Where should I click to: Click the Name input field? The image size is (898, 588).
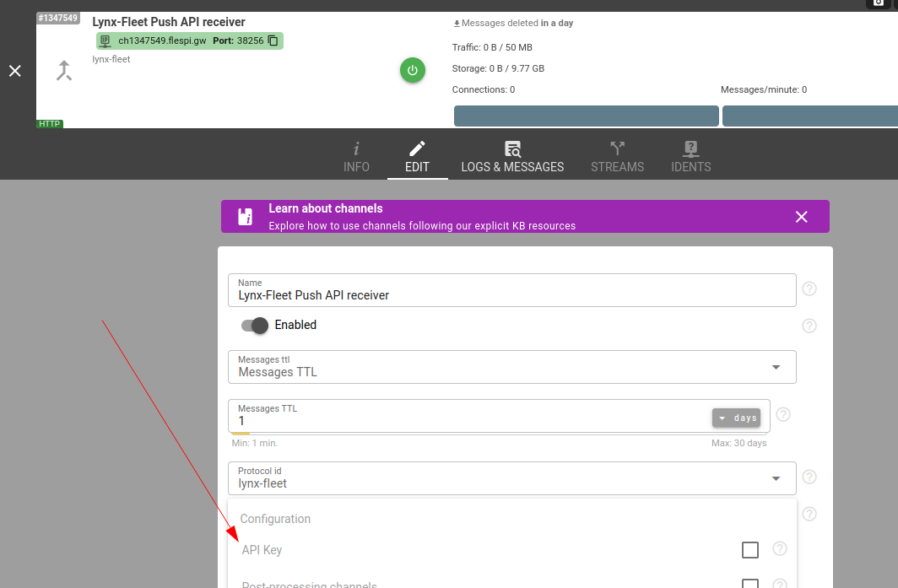pos(511,295)
